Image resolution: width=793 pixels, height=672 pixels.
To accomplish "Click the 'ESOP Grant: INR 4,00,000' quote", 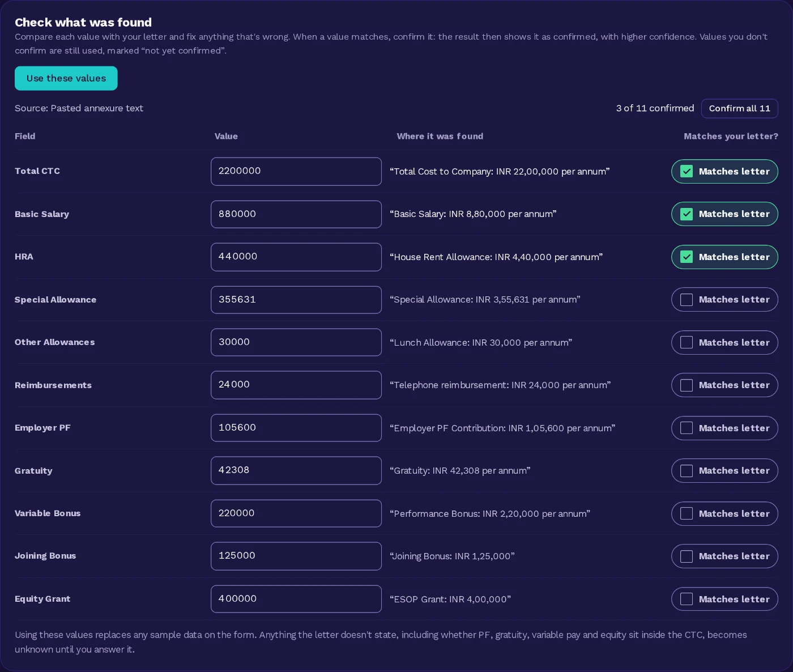I will click(450, 599).
